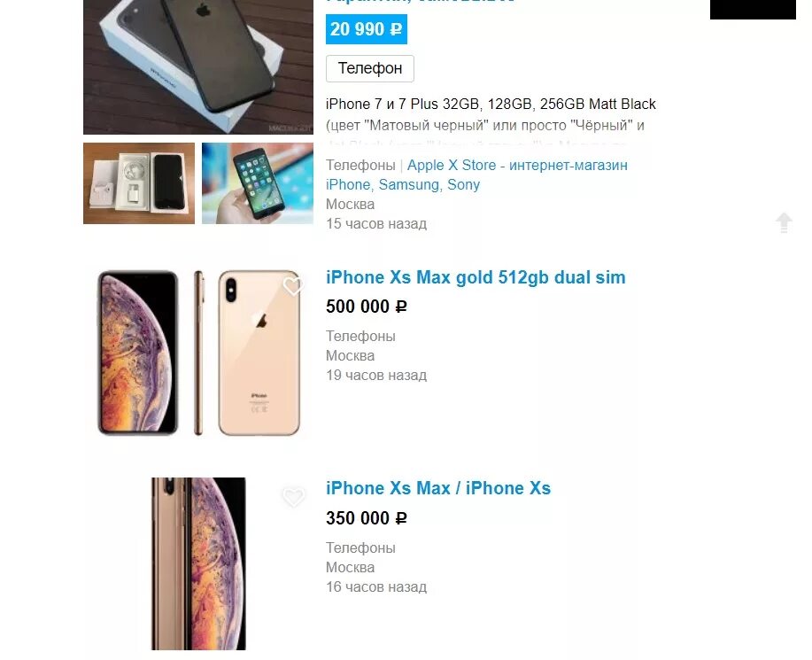Click the 350 000 ₽ price
The image size is (812, 660).
(366, 518)
